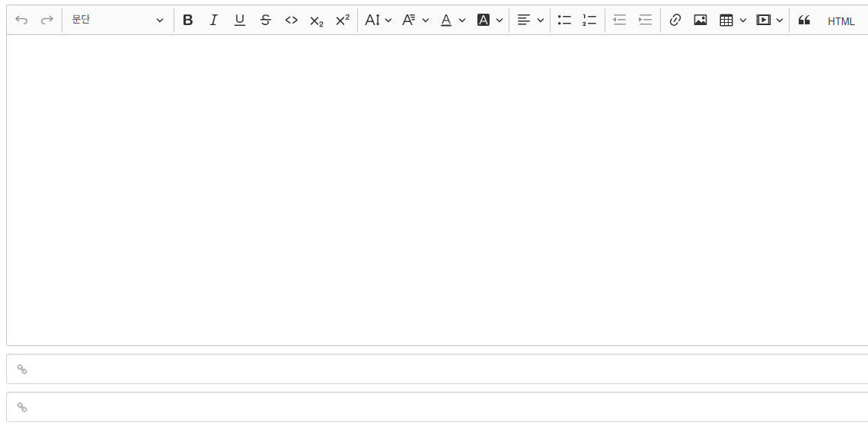
Task: Apply subscript formatting
Action: 317,21
